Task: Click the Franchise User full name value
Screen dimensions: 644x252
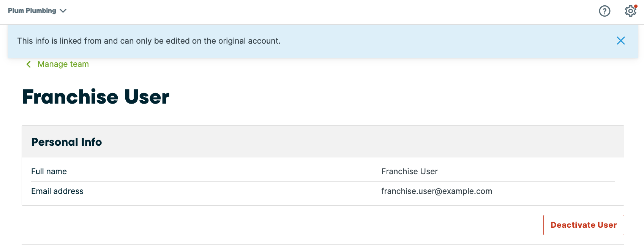Action: tap(409, 172)
